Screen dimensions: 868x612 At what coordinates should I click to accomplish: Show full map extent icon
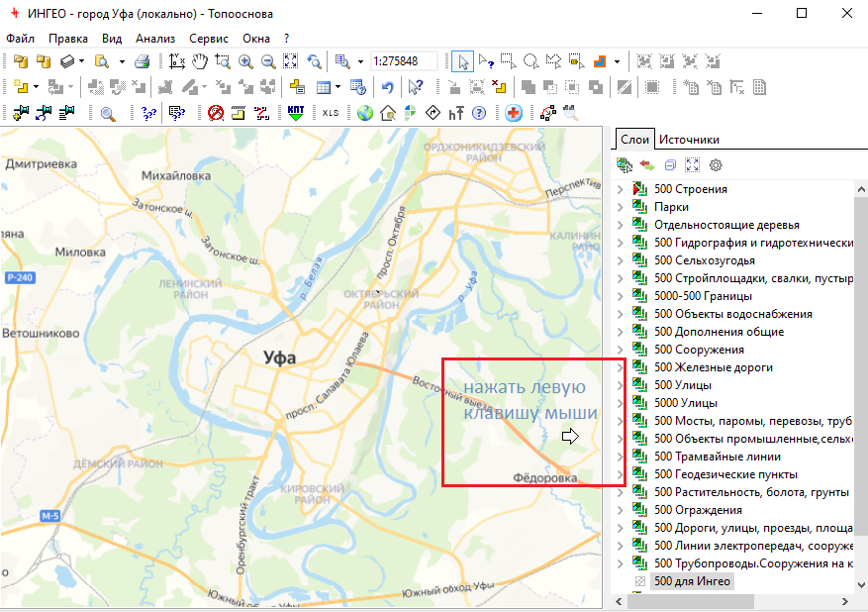(x=291, y=61)
